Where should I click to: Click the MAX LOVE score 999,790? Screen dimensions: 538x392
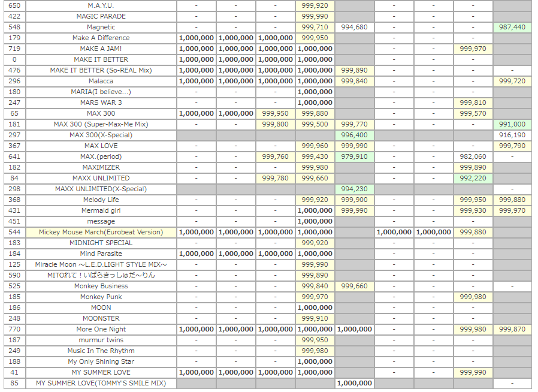click(512, 146)
